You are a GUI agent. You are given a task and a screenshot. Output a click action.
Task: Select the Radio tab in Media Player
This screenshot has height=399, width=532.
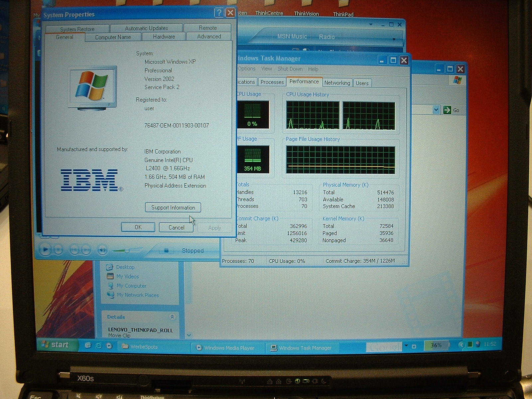coord(327,37)
